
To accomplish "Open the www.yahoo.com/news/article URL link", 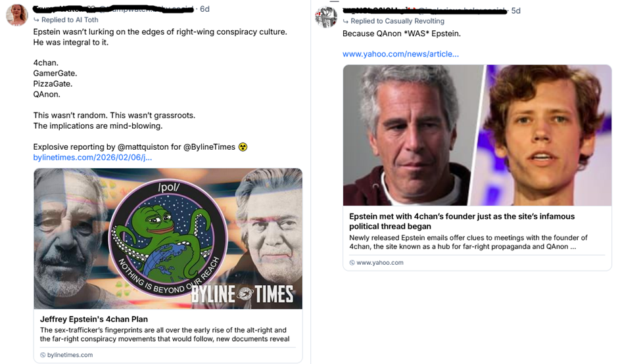I will 400,54.
